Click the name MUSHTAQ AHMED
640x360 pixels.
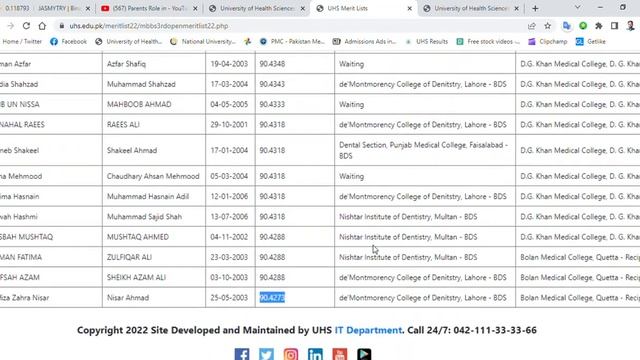point(138,237)
